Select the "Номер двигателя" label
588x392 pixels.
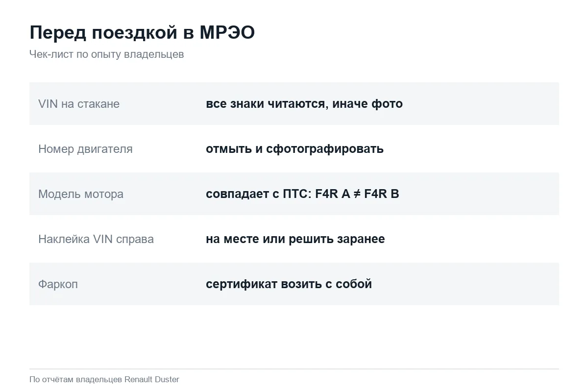click(x=85, y=149)
